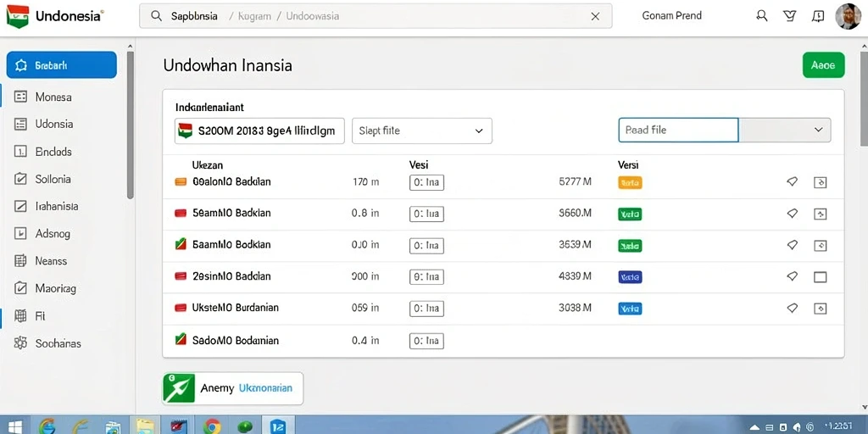868x434 pixels.
Task: Click the Adsnog sidebar icon
Action: (x=20, y=234)
